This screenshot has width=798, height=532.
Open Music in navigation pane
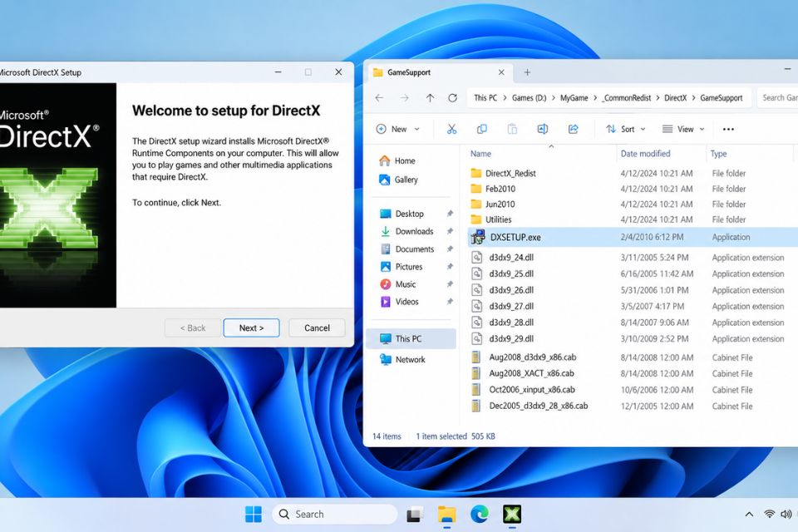coord(398,284)
